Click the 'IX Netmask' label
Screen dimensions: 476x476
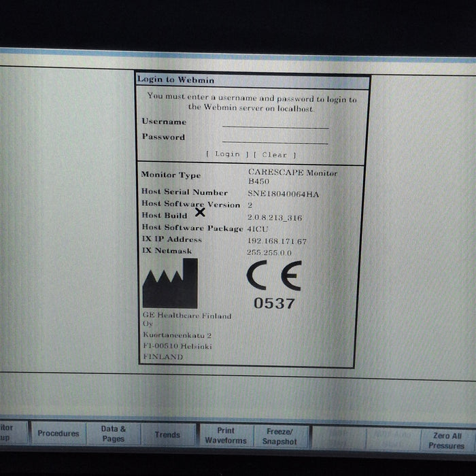167,251
